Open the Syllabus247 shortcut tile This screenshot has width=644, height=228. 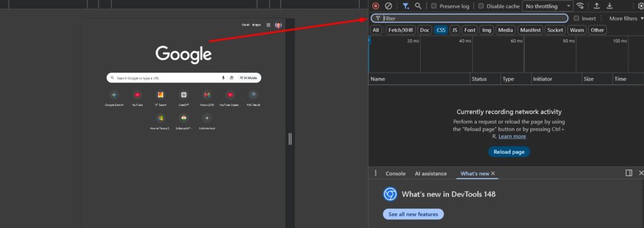[184, 121]
